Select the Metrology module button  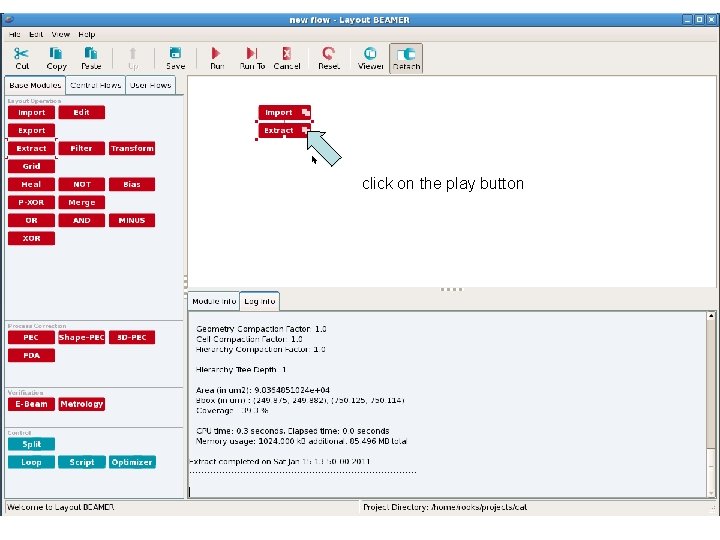[82, 404]
